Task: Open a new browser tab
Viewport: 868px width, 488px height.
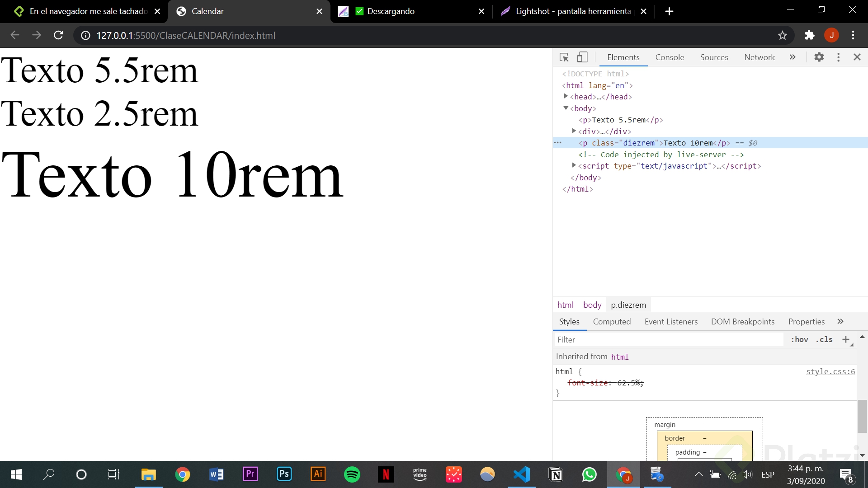Action: 670,11
